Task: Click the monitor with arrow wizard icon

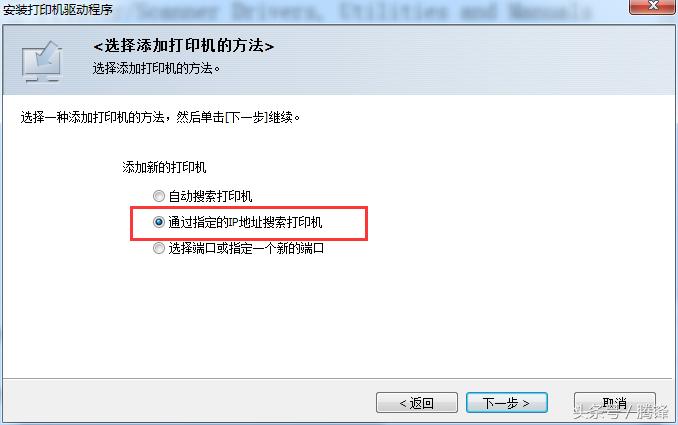Action: tap(42, 61)
